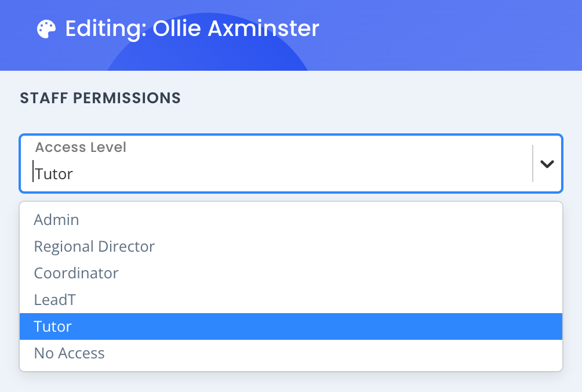Click the dark circle decoration in header
Image resolution: width=582 pixels, height=392 pixels.
(x=207, y=52)
